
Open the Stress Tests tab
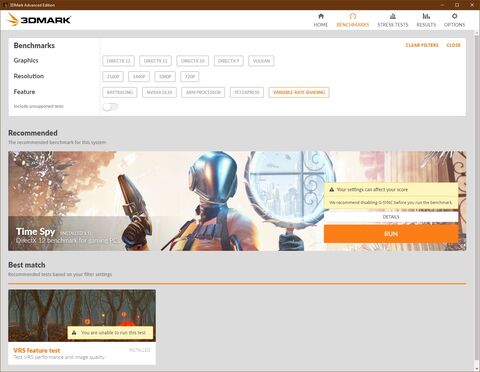tap(393, 20)
